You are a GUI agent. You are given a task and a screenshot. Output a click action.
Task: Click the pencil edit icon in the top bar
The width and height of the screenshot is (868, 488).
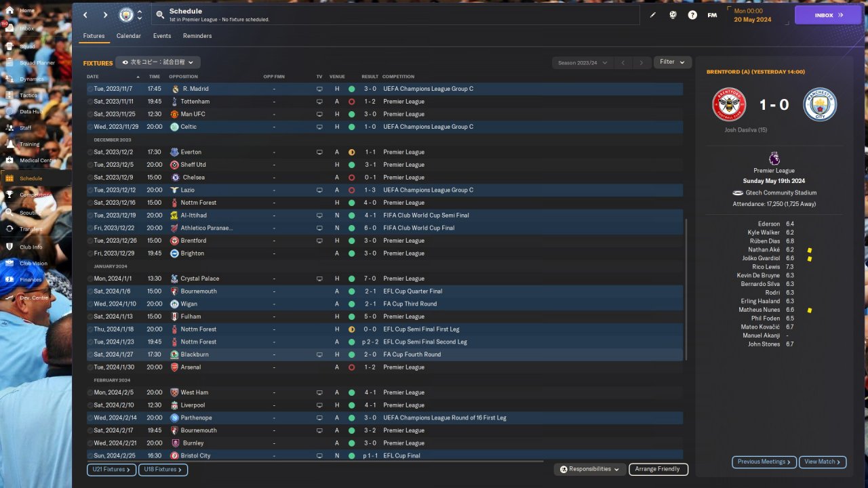(653, 15)
